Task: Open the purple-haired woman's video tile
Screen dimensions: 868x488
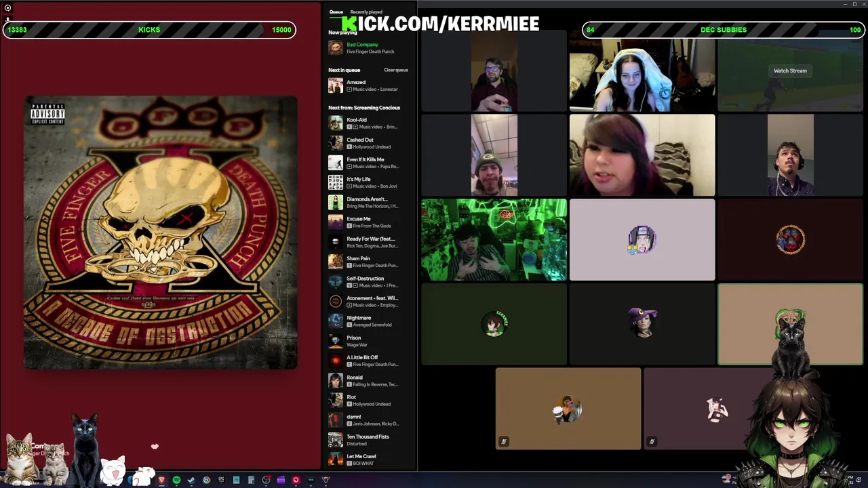Action: click(x=642, y=155)
